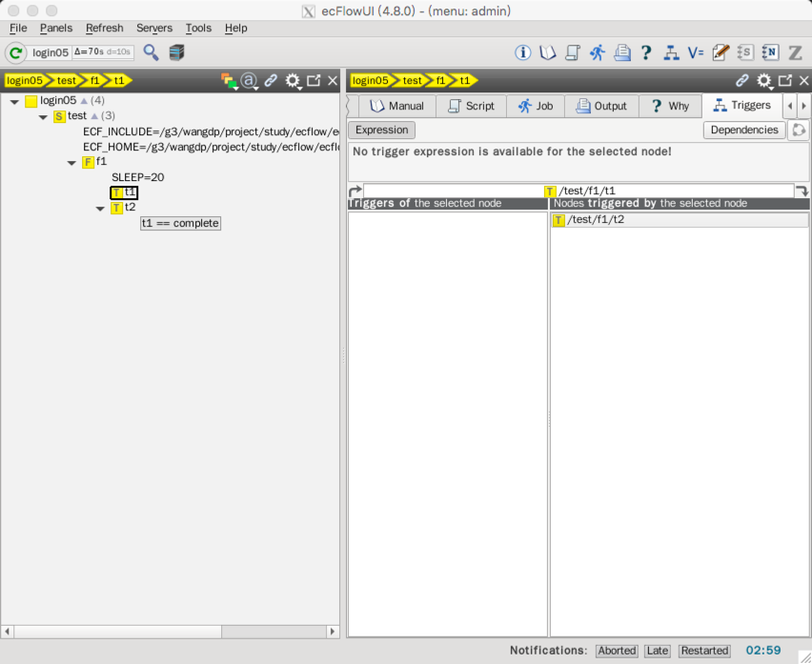Open the Tools menu

coord(198,28)
